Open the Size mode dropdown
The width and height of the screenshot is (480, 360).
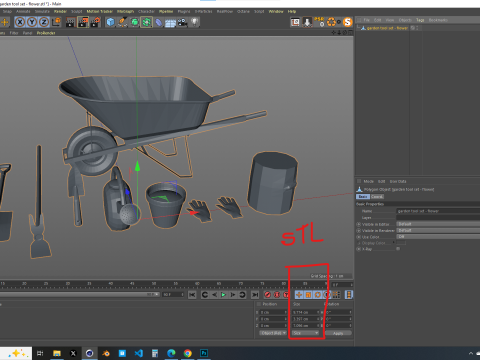(305, 333)
